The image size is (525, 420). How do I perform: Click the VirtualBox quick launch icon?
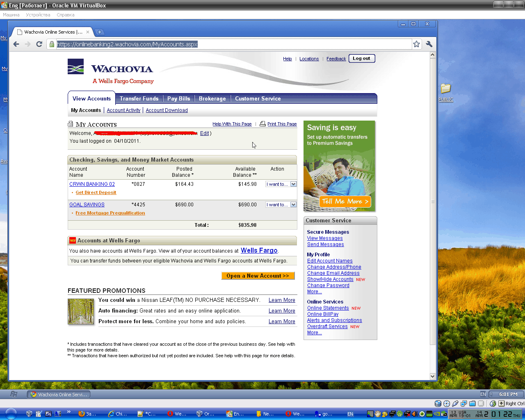click(x=29, y=414)
